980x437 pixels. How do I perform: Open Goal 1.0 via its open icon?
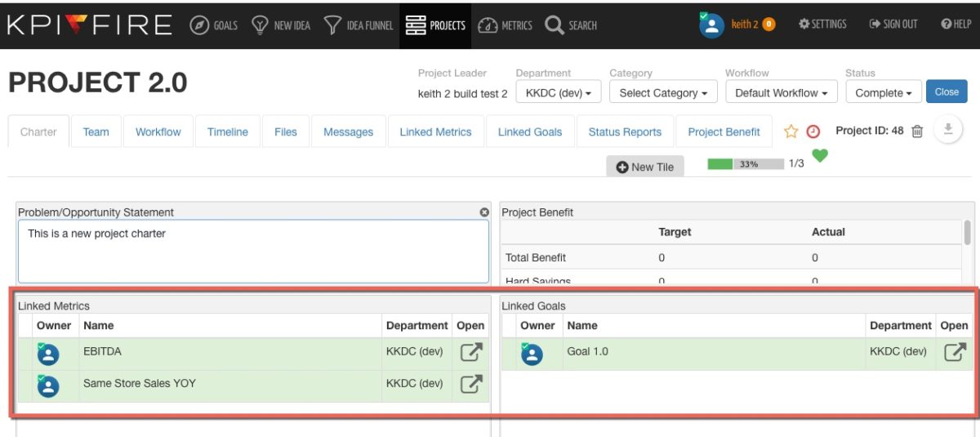[955, 353]
